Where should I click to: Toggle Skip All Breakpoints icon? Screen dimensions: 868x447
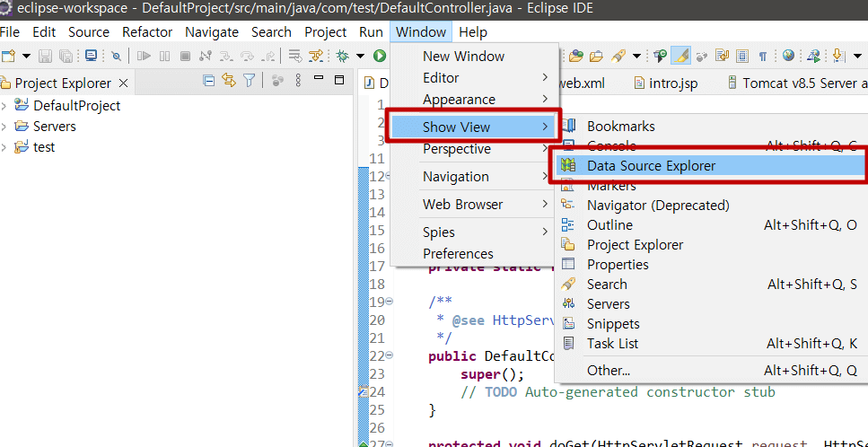[x=117, y=56]
